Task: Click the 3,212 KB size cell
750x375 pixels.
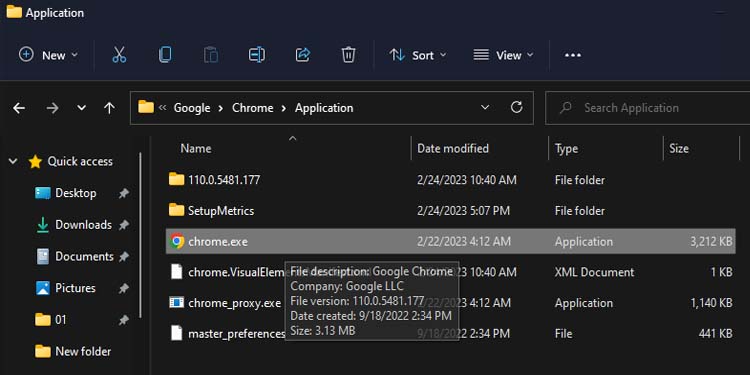Action: tap(711, 242)
